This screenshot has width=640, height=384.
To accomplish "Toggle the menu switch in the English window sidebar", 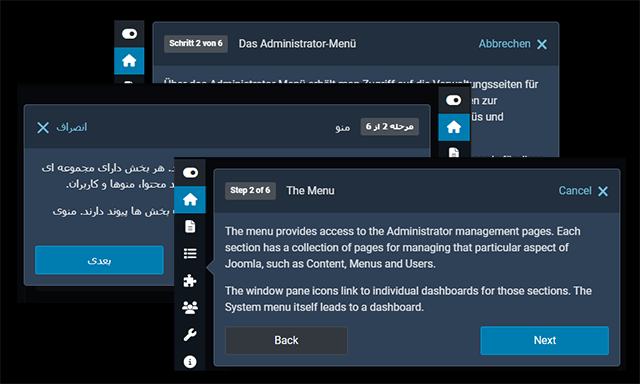I will 190,173.
